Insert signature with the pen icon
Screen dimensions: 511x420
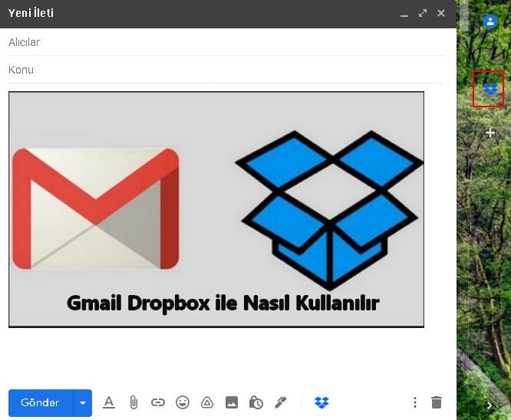(x=281, y=402)
